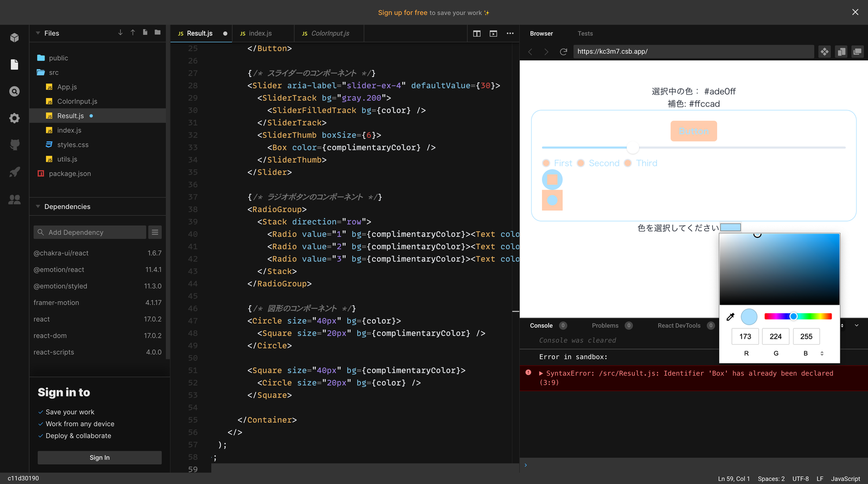Select the Second radio option in preview

(x=581, y=163)
